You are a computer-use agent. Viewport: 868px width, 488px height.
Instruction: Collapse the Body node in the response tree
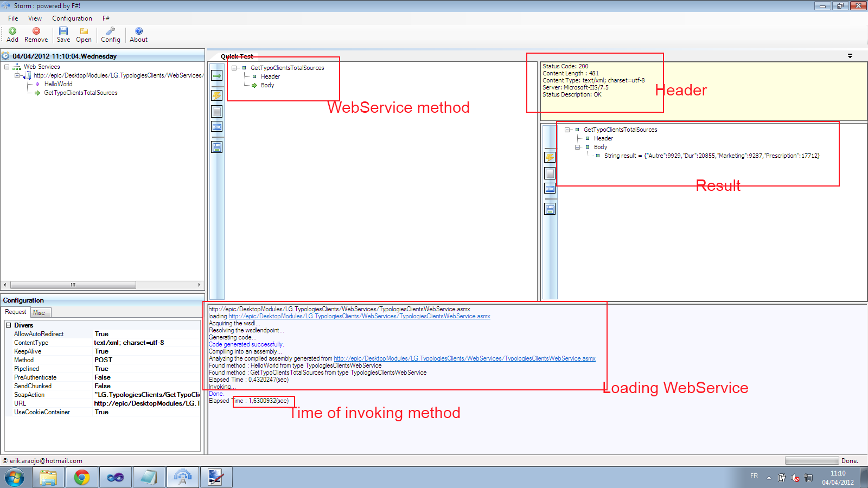(578, 147)
